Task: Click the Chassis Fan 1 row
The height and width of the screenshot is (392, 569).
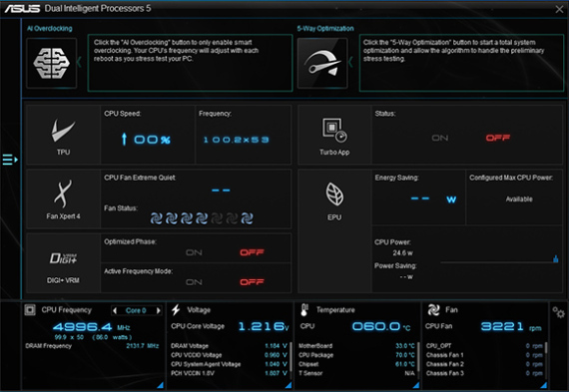Action: [484, 355]
